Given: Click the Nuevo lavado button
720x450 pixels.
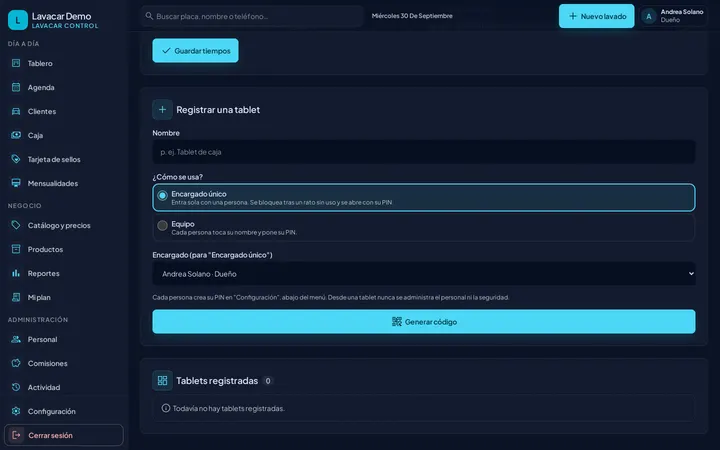Looking at the screenshot, I should [596, 16].
